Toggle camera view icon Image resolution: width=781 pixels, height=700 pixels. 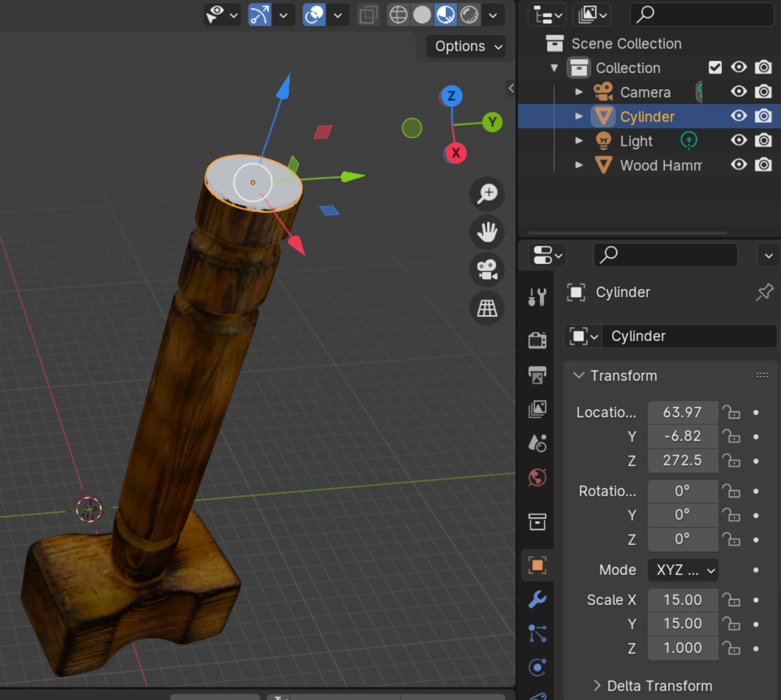pyautogui.click(x=487, y=270)
